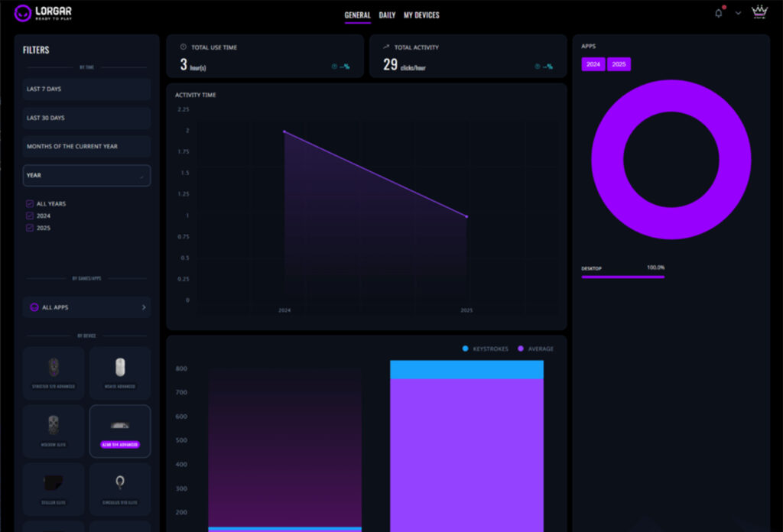Open the Year dropdown filter

(x=86, y=176)
